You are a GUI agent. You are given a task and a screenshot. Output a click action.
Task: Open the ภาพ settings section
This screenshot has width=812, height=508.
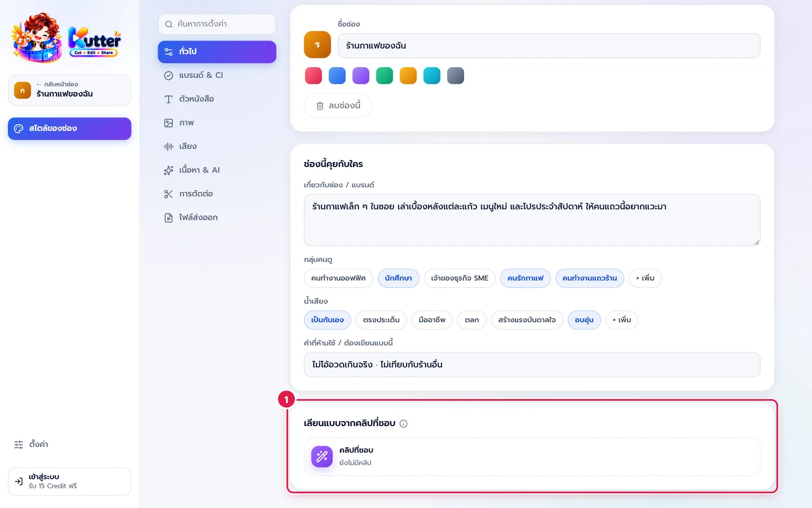coord(217,122)
